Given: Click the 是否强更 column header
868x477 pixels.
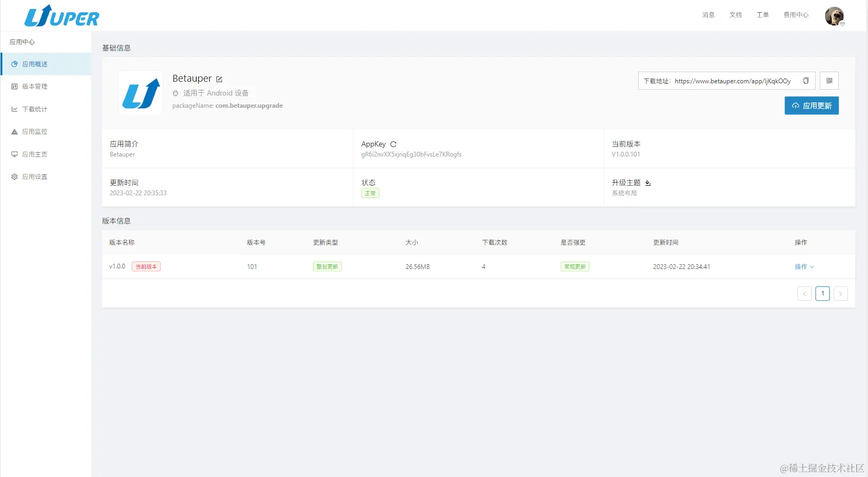Looking at the screenshot, I should pos(573,242).
